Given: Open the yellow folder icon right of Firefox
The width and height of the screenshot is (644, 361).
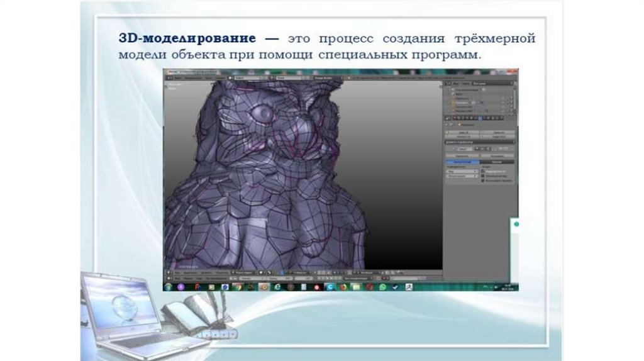Looking at the screenshot, I should [x=356, y=287].
